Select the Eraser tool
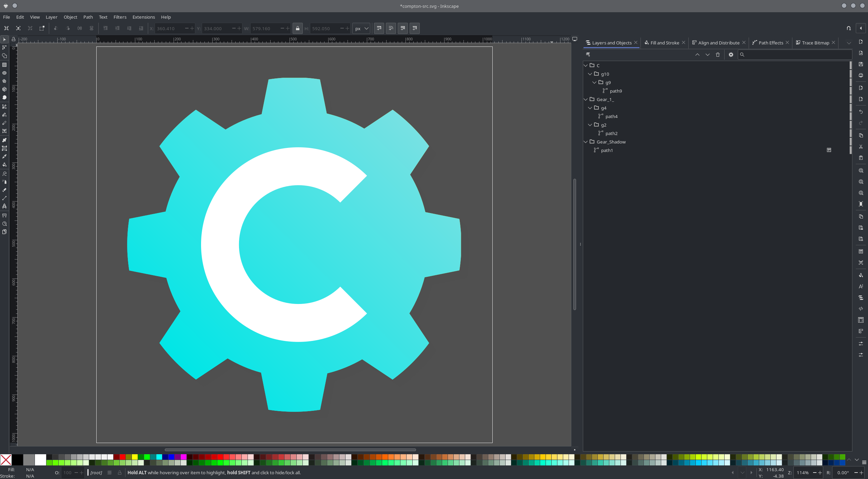The image size is (868, 479). (x=4, y=190)
